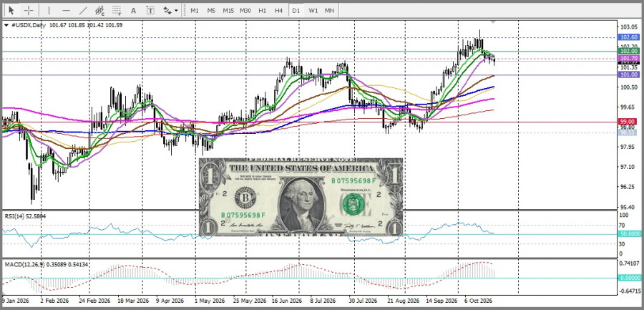Select the text label 'T' tool
The width and height of the screenshot is (644, 310).
point(150,11)
